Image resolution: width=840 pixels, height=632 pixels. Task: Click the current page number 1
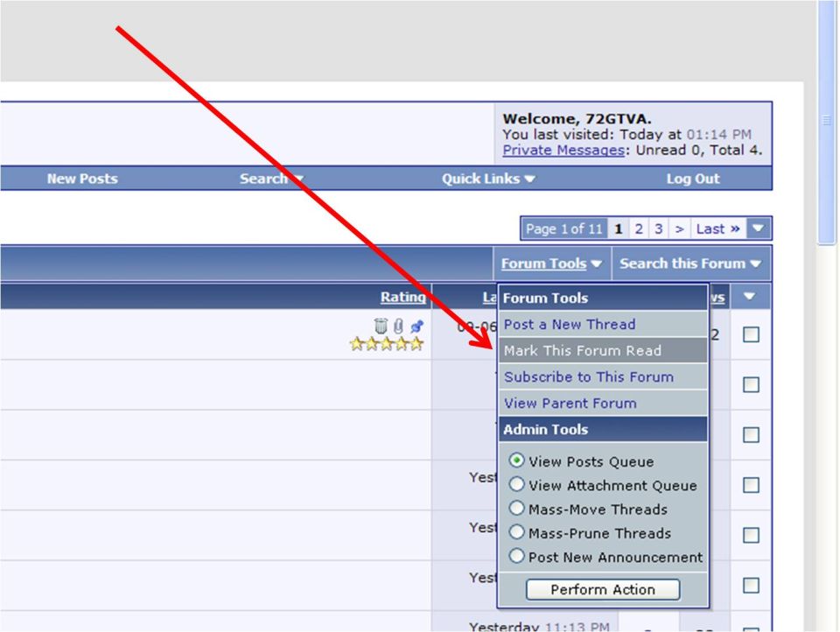619,228
